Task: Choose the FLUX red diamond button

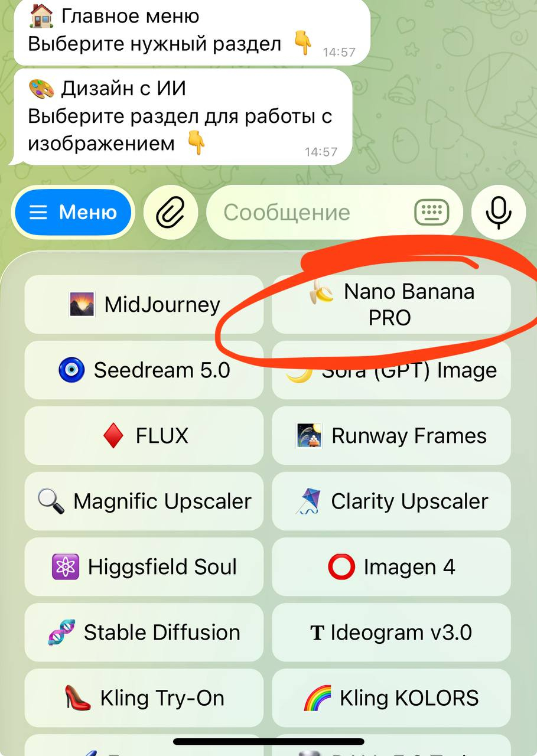Action: (x=144, y=436)
